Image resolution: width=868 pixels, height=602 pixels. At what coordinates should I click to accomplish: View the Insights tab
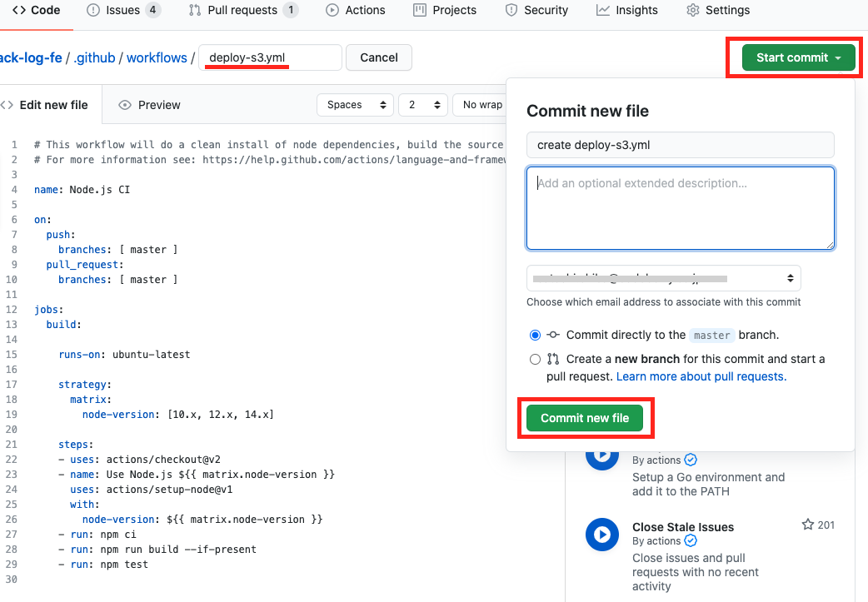point(626,10)
